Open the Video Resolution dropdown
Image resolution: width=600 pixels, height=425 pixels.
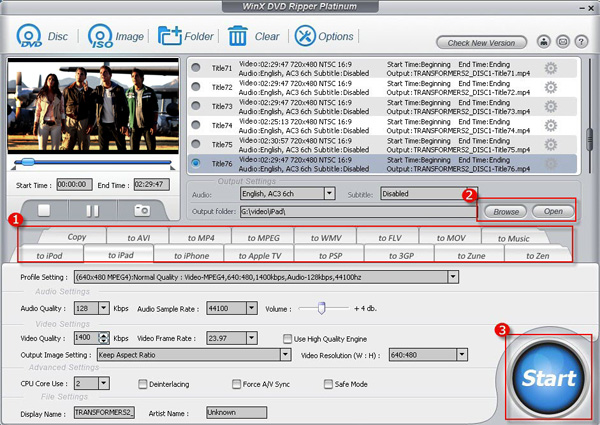(462, 355)
